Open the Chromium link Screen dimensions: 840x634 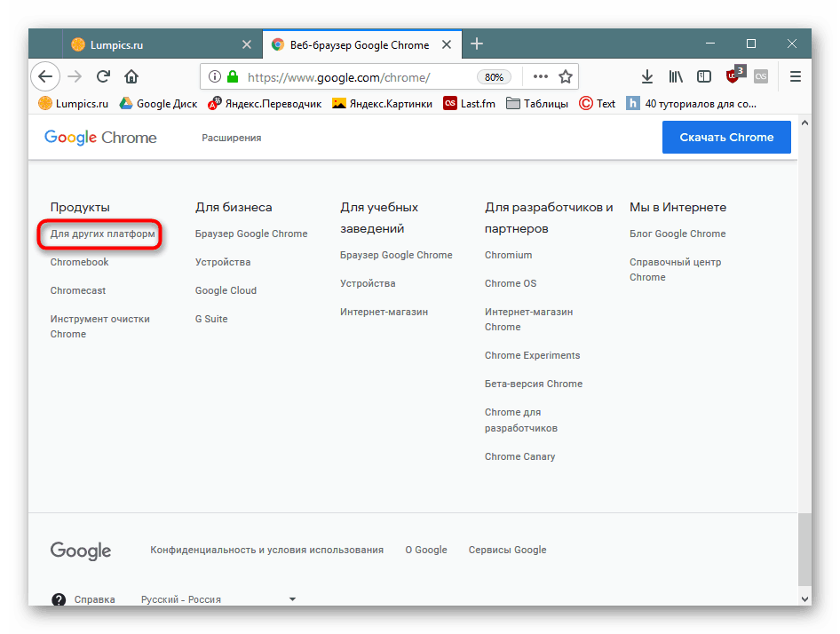(x=509, y=255)
